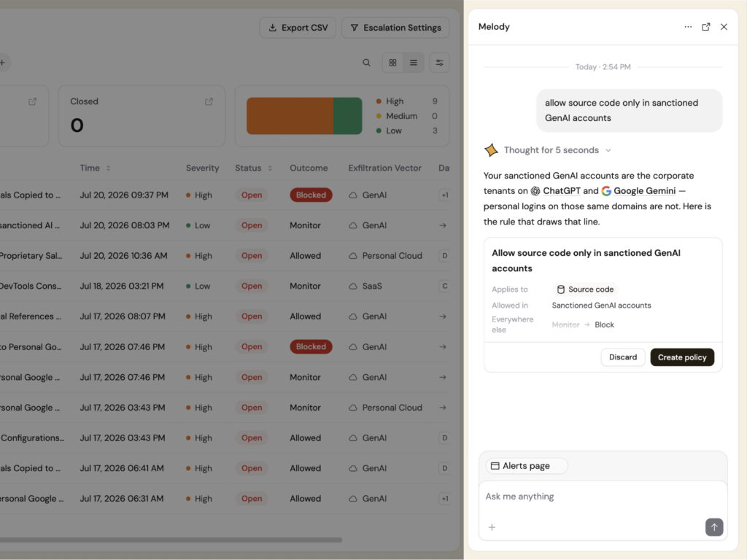Open the arrow on the Jul 20 08:03 PM row

443,225
